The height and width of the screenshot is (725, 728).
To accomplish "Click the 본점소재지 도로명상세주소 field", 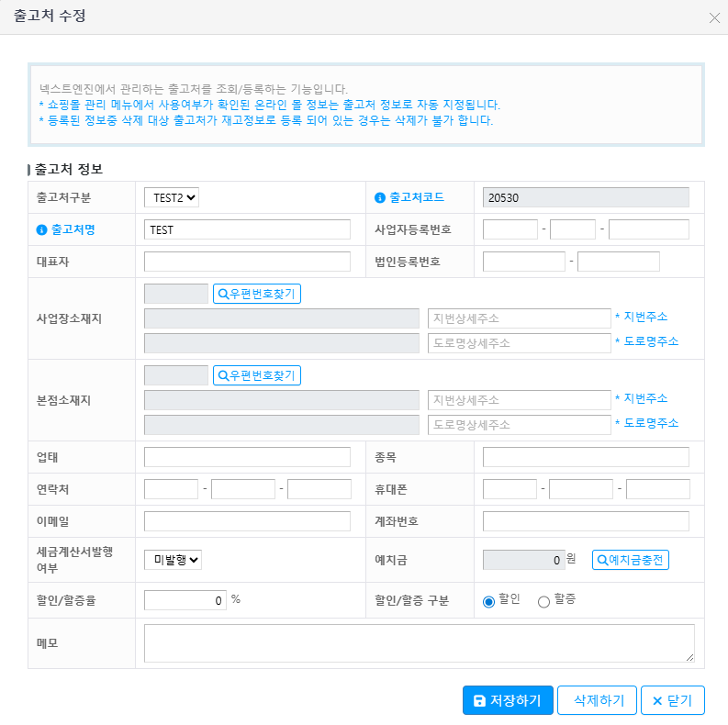I will [x=519, y=425].
